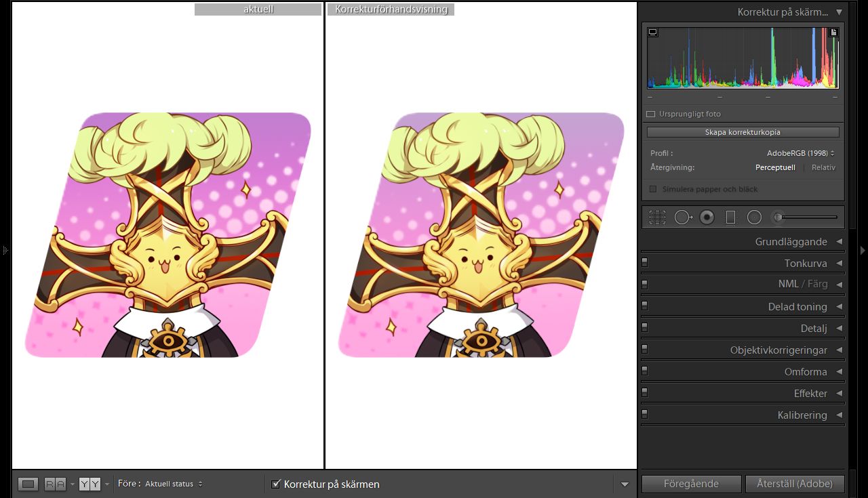Select the Spot Removal tool

tap(684, 217)
